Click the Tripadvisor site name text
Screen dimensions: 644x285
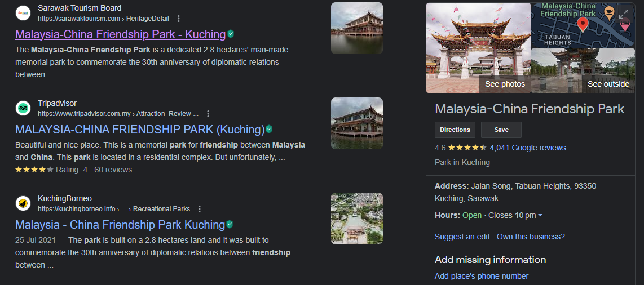57,103
